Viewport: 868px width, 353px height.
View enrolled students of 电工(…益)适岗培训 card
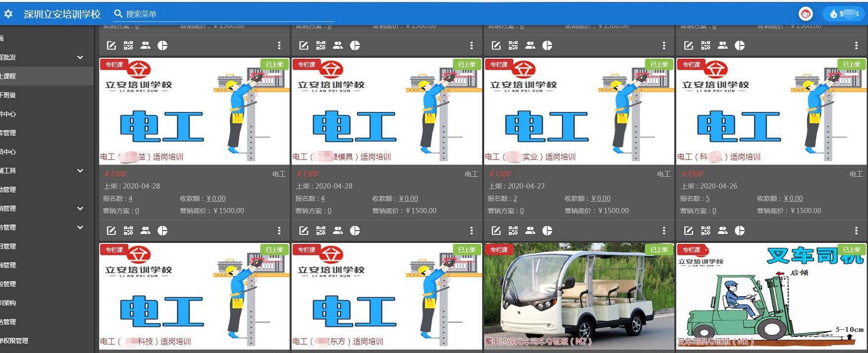coord(145,231)
